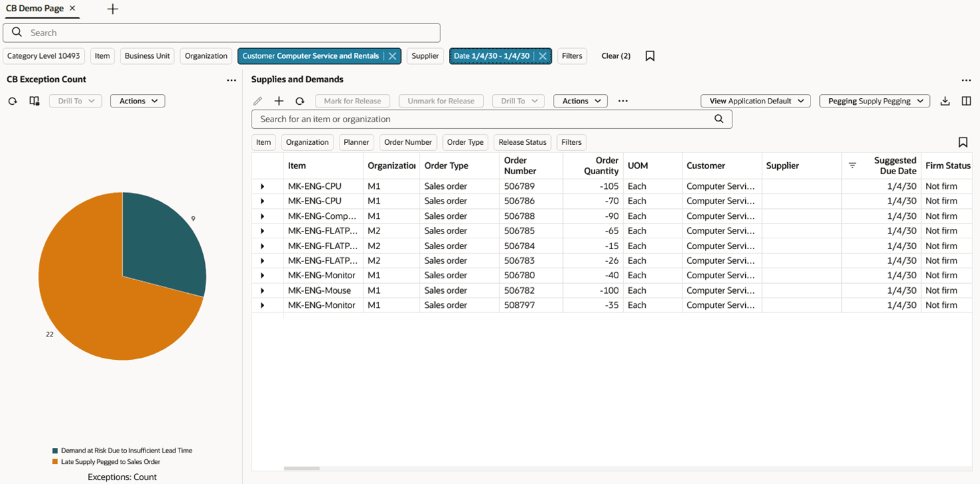Refresh the Supplies and Demands table

click(300, 101)
